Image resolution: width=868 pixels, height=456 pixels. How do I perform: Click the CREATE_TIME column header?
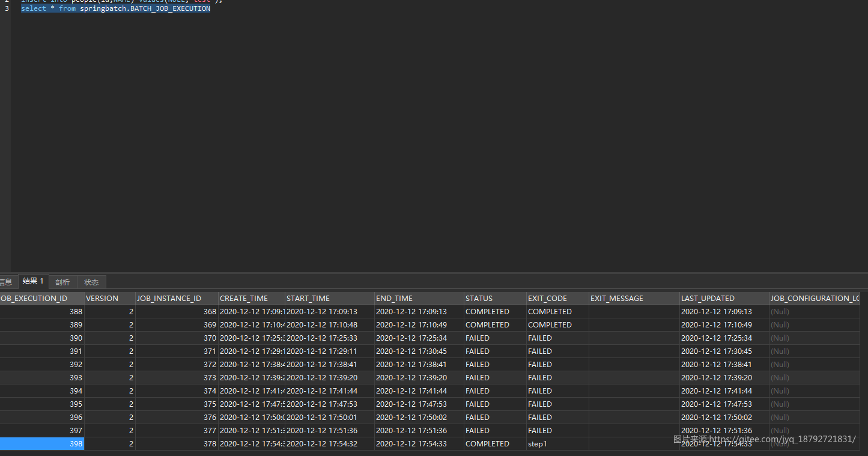(x=252, y=299)
